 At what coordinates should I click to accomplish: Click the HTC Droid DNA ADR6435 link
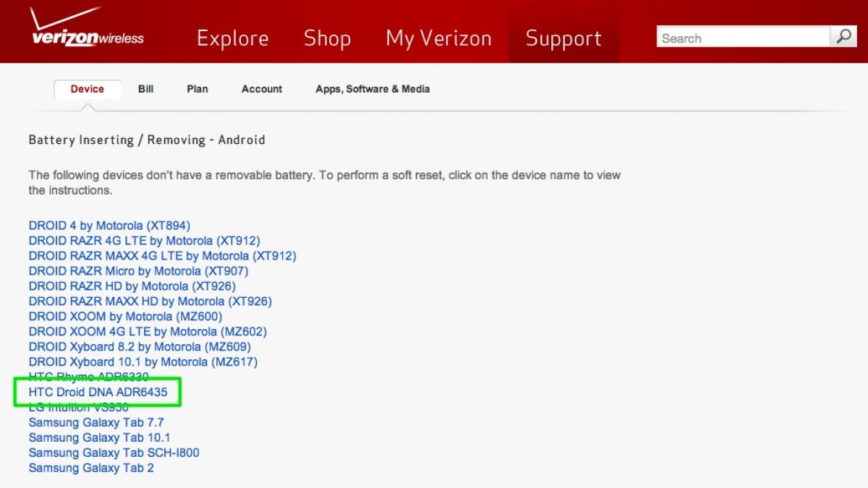click(x=98, y=393)
